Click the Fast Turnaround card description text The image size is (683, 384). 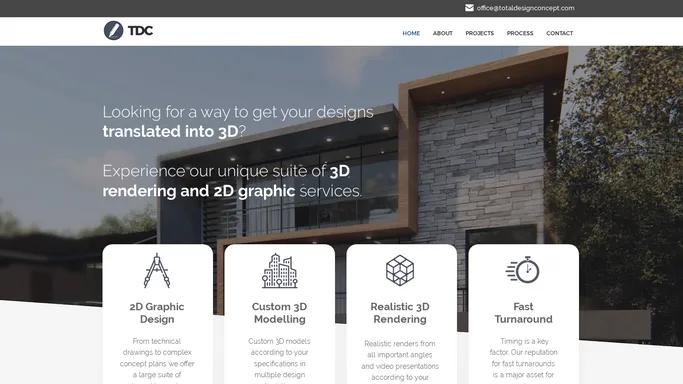[x=523, y=360]
